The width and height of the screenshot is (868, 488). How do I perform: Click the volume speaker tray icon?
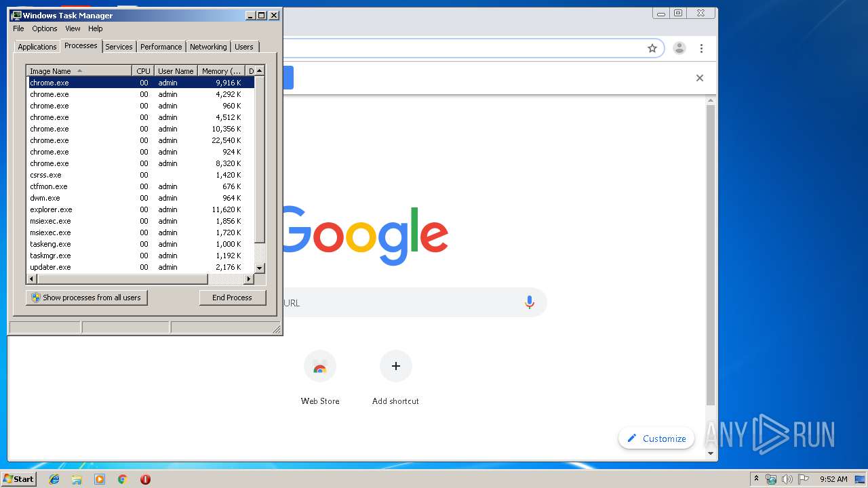[787, 479]
